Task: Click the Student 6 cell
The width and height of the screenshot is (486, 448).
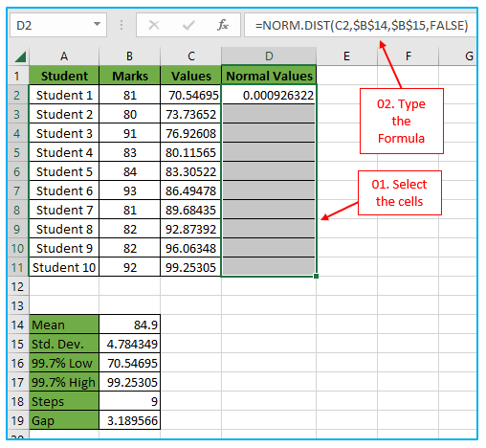Action: [x=64, y=190]
